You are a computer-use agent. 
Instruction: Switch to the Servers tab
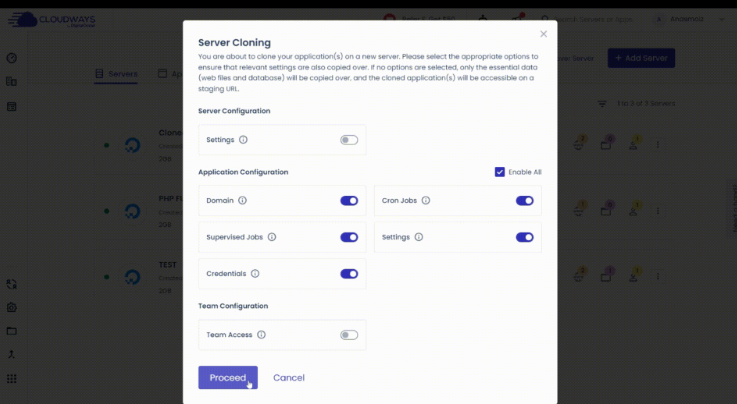point(117,74)
